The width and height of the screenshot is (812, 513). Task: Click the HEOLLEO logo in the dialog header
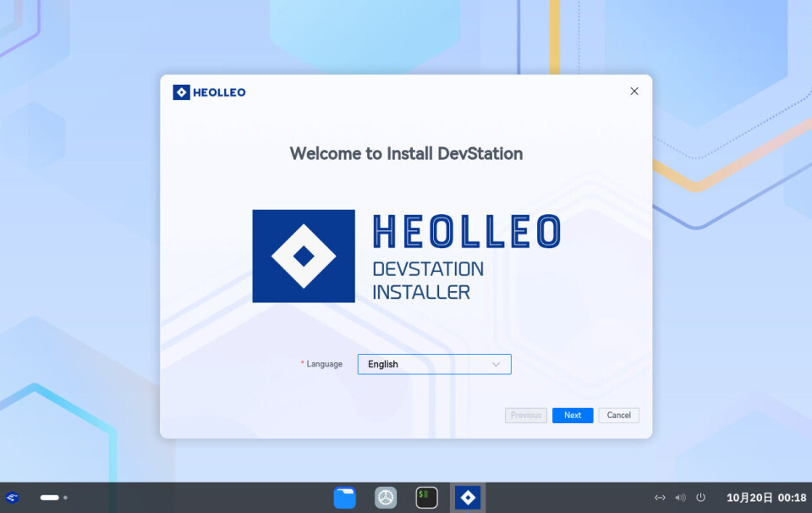click(209, 92)
